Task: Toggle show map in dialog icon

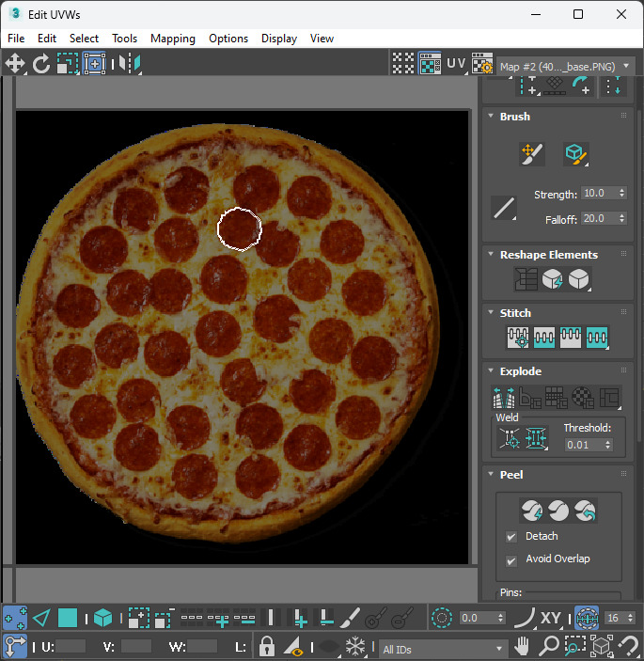Action: tap(430, 64)
